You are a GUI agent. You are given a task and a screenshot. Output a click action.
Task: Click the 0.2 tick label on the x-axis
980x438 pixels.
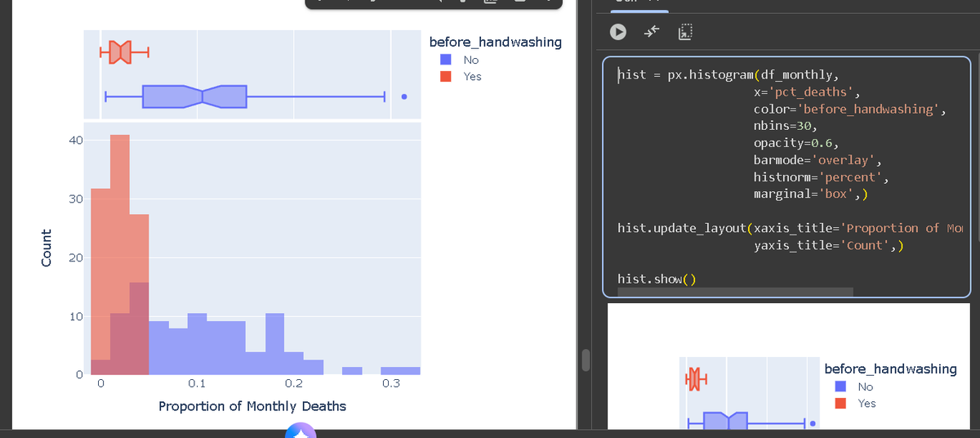pyautogui.click(x=294, y=383)
